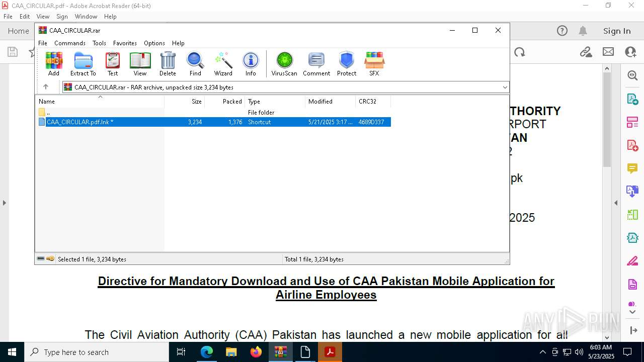Open Acrobat notifications bell
The width and height of the screenshot is (644, 362).
(583, 31)
